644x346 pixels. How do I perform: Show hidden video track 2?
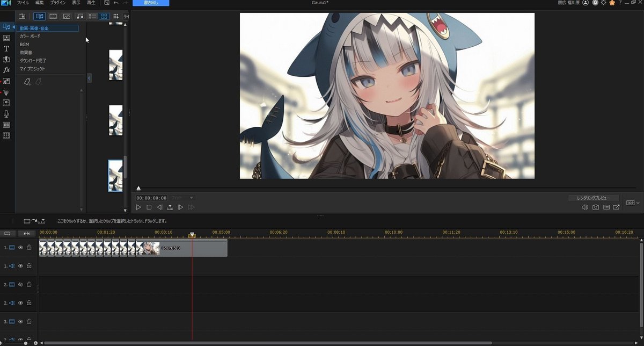[x=20, y=284]
